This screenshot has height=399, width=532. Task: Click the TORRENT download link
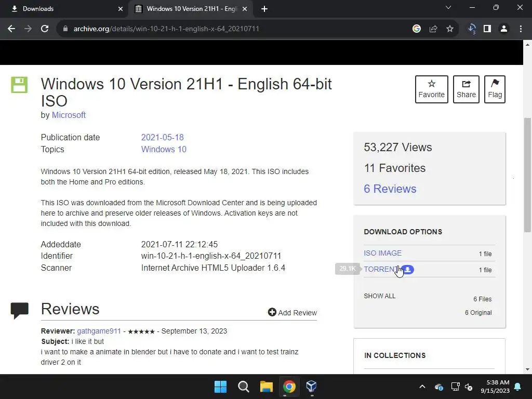(380, 269)
